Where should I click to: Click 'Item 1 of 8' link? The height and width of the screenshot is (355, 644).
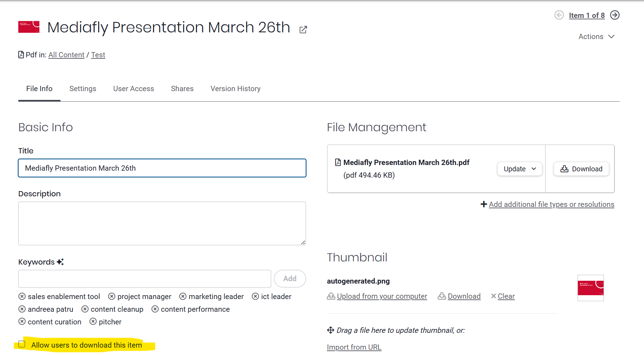tap(587, 15)
